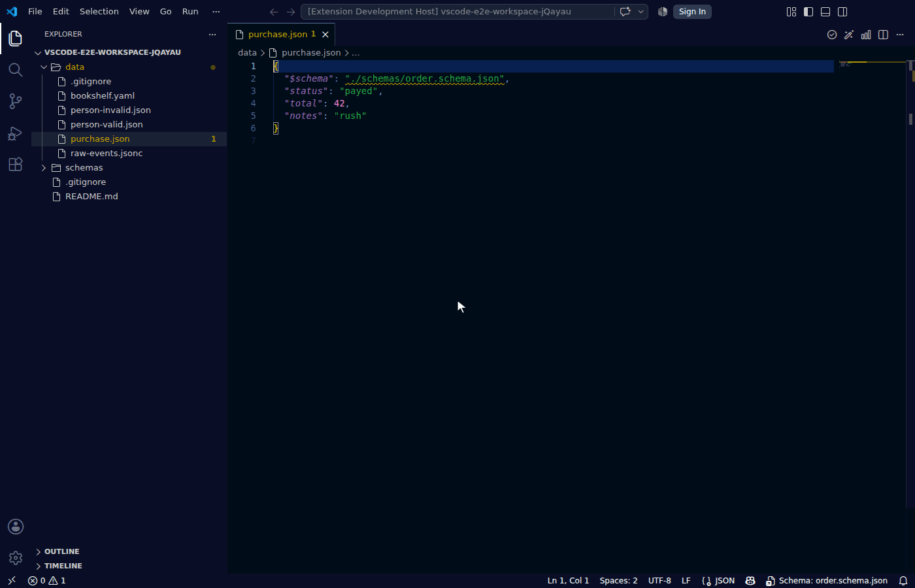Expand the schemas folder
Viewport: 915px width, 588px height.
(x=84, y=168)
